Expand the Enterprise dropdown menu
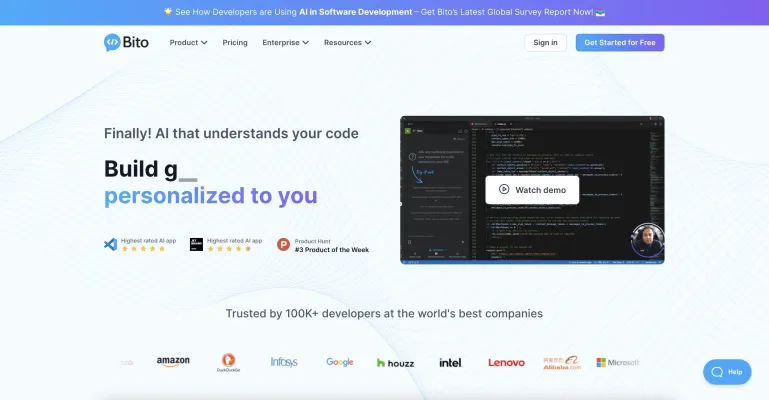 (x=285, y=43)
